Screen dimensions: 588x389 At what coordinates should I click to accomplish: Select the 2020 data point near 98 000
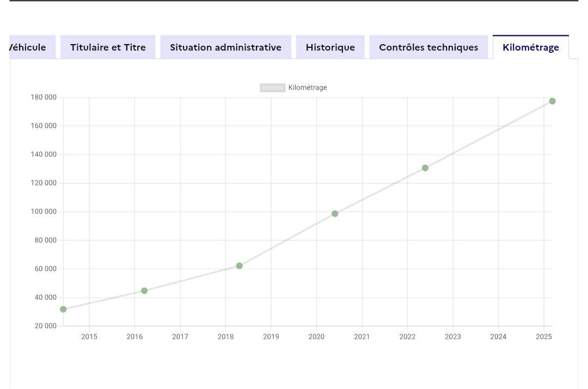(x=335, y=214)
